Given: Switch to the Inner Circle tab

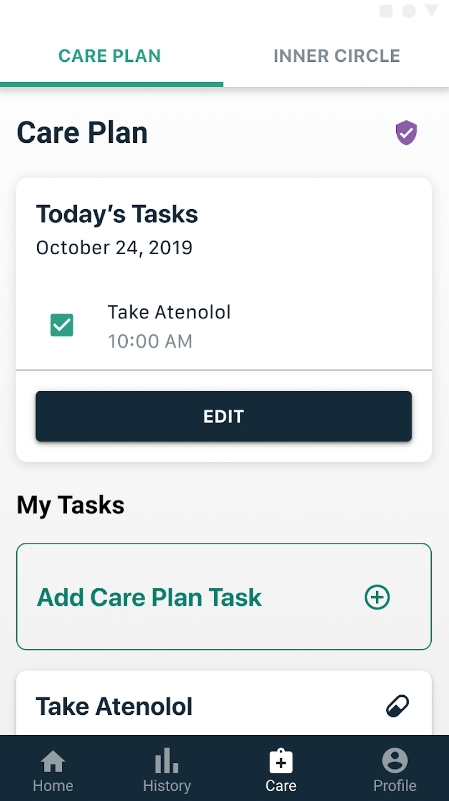Looking at the screenshot, I should pos(337,55).
